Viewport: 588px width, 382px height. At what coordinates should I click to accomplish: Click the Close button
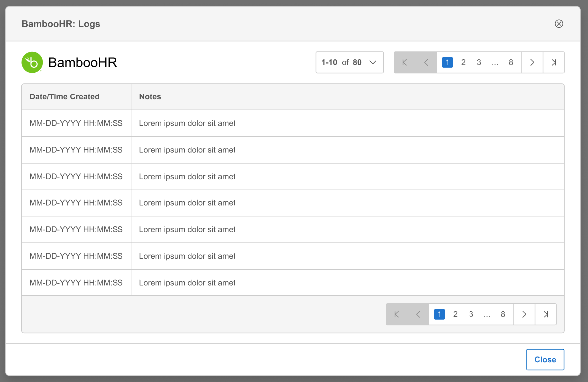(545, 360)
